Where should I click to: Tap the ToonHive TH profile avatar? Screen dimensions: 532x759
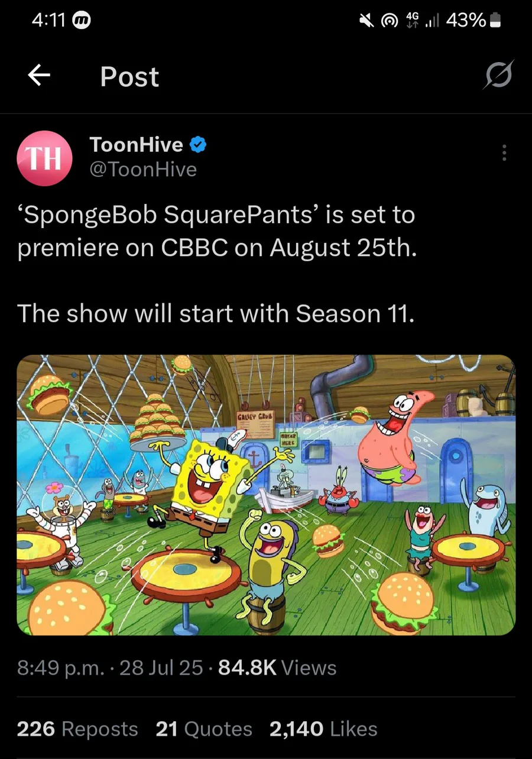pos(44,159)
